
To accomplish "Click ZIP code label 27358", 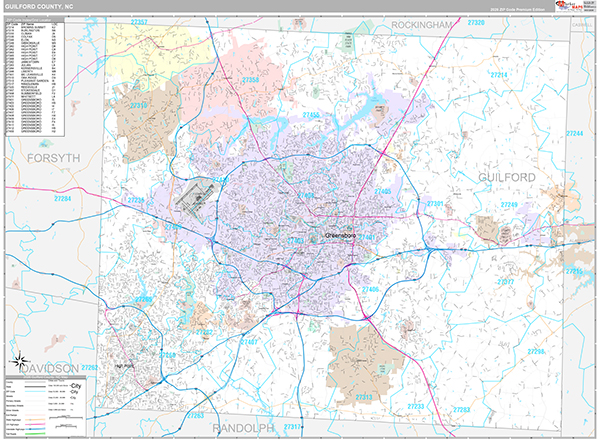I will (x=251, y=80).
